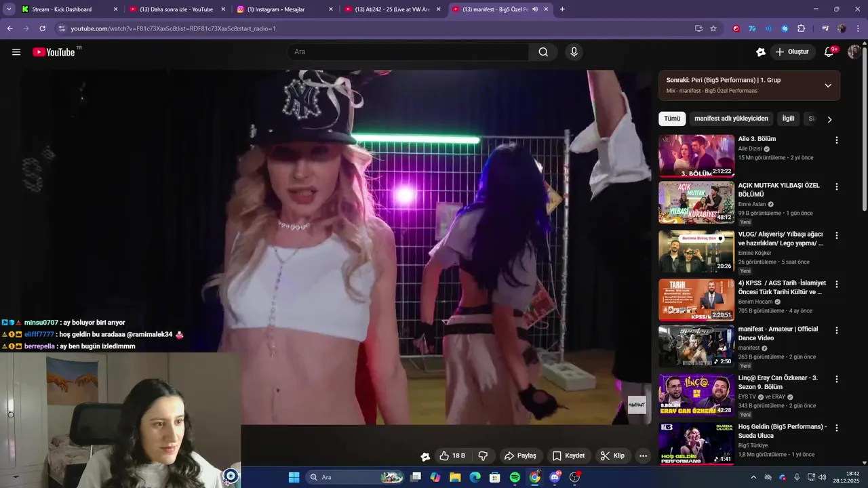Reload the page

(42, 28)
